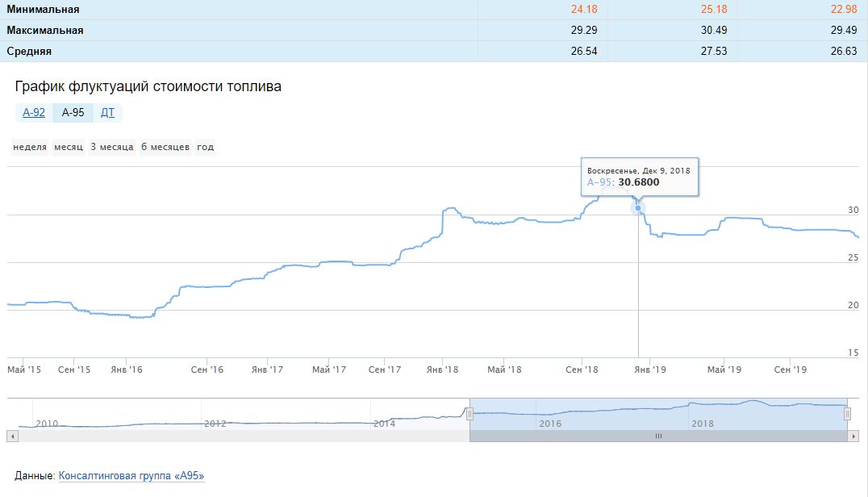Viewport: 868px width, 497px height.
Task: Open the ДТ diesel tab
Action: pyautogui.click(x=107, y=113)
